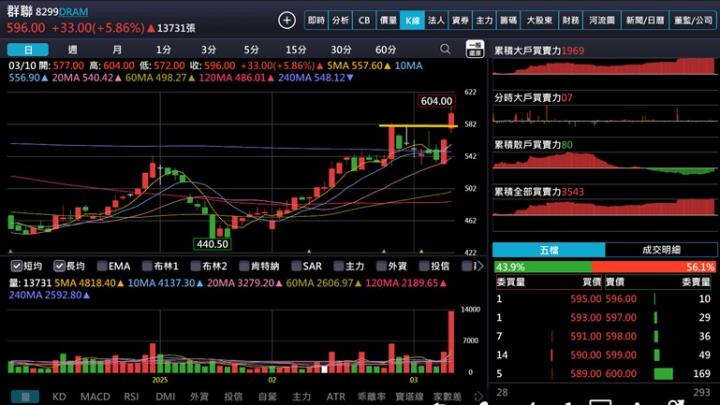Switch lower chart to KD
The width and height of the screenshot is (720, 405).
click(x=59, y=396)
